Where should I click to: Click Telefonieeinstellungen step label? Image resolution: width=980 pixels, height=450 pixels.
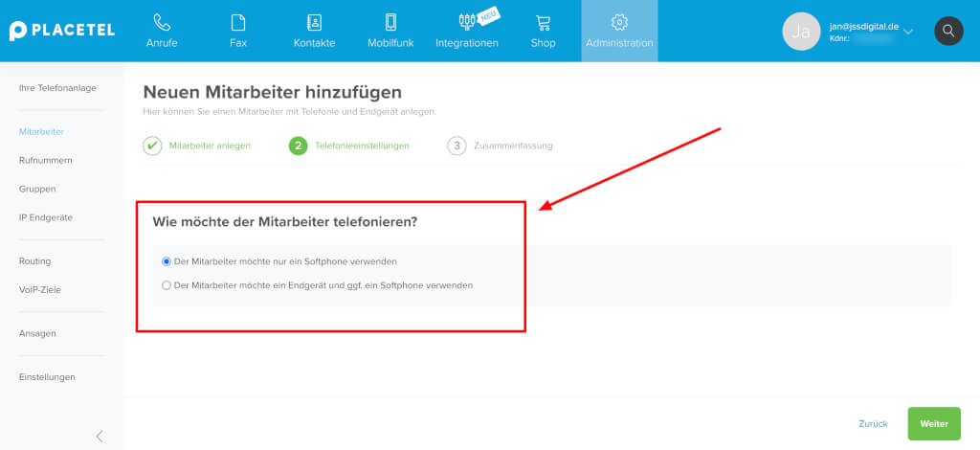click(x=363, y=146)
